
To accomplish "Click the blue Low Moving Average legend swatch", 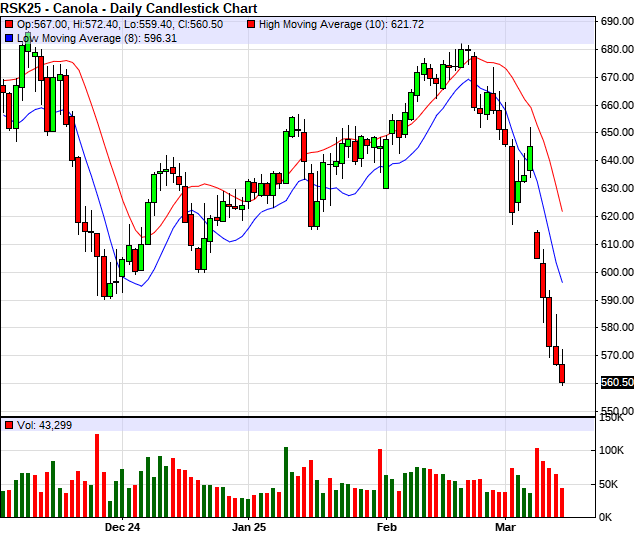I will tap(9, 38).
